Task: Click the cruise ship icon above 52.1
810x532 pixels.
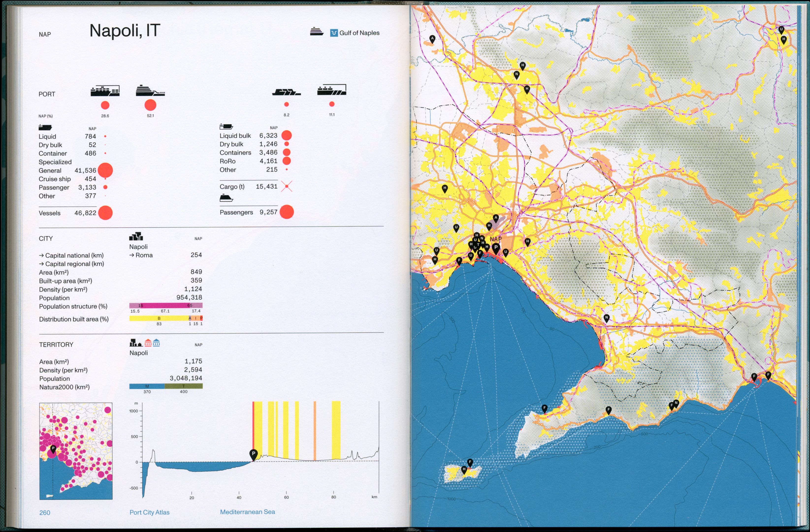Action: (x=150, y=91)
